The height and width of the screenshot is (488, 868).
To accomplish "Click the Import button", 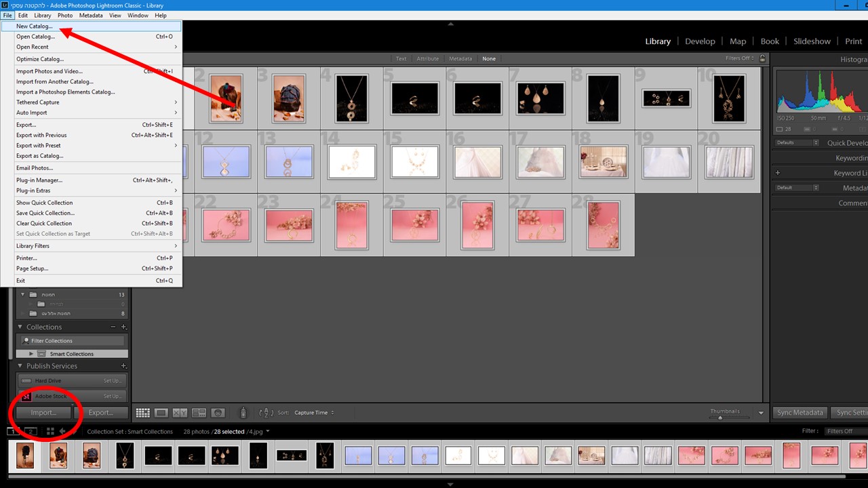I will pos(43,413).
